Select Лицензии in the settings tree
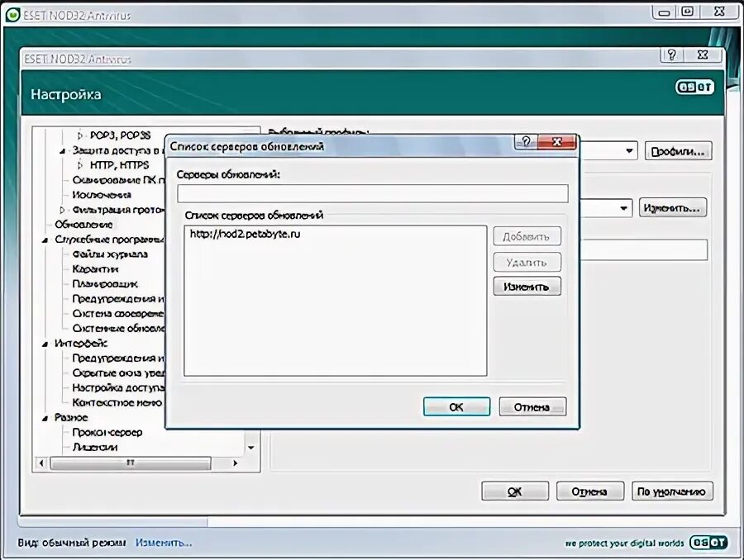 click(95, 447)
